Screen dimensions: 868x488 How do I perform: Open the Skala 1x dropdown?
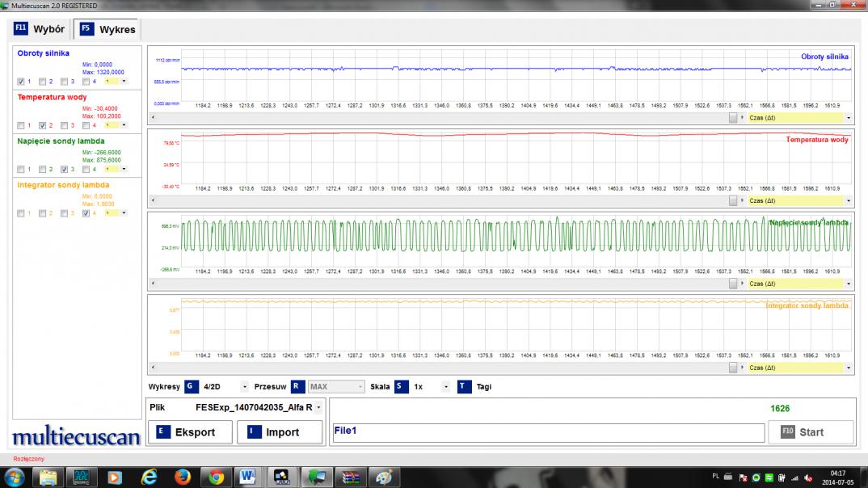445,387
